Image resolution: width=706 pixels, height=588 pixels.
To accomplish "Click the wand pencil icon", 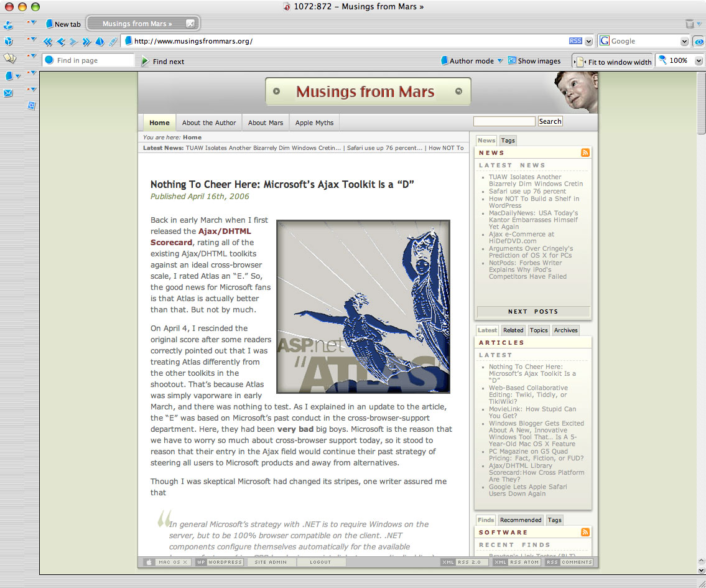I will tap(113, 42).
